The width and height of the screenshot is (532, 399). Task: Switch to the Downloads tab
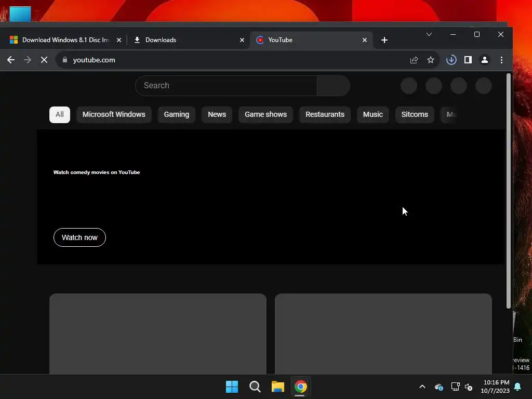click(188, 40)
